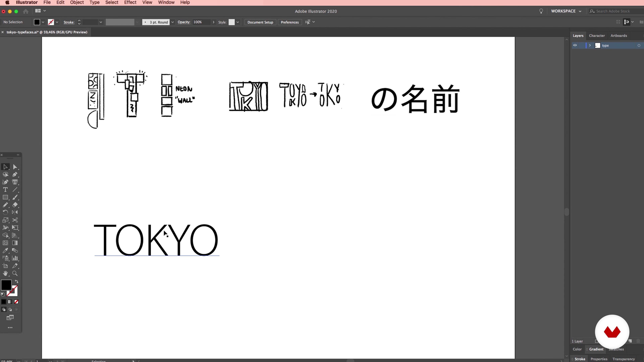Click the control bar fill color swatch
Image resolution: width=644 pixels, height=362 pixels.
[x=37, y=22]
